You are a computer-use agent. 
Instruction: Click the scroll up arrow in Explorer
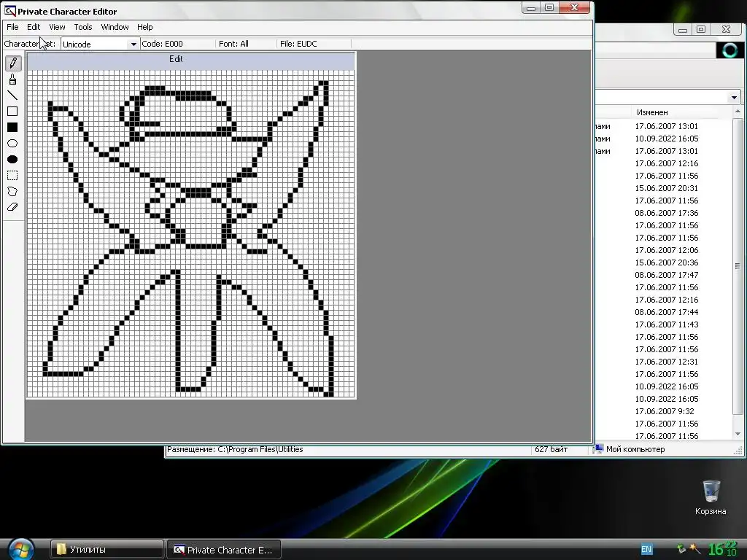tap(738, 112)
